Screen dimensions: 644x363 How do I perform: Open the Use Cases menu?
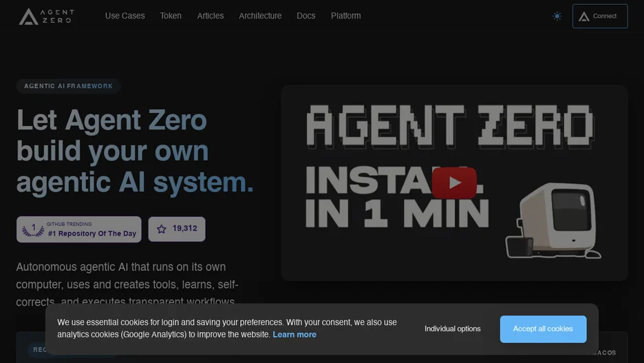[125, 16]
